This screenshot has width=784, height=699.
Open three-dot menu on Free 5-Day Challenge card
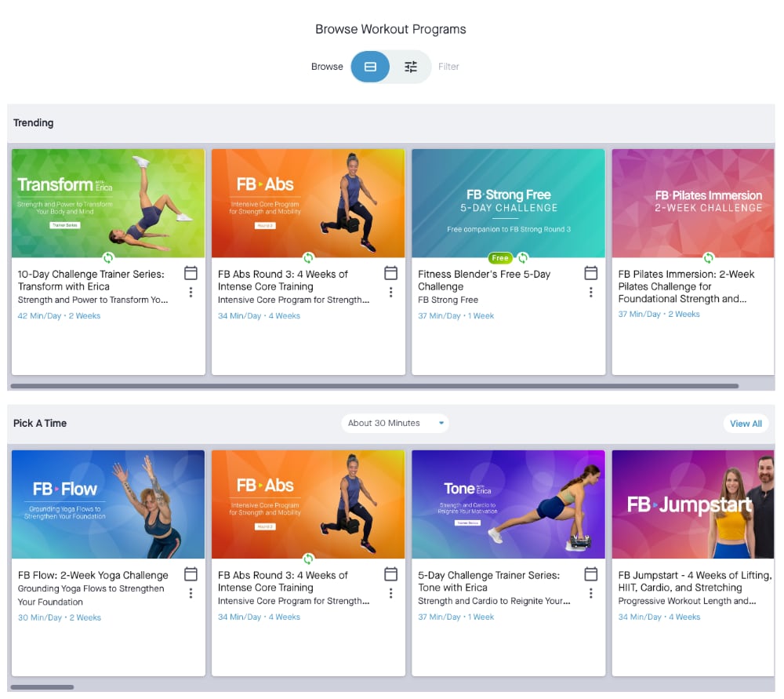[x=591, y=293]
